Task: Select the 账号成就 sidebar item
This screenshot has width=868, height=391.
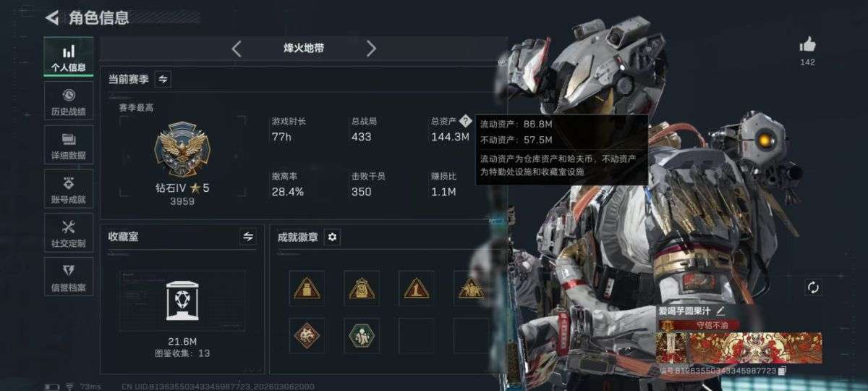Action: coord(69,189)
